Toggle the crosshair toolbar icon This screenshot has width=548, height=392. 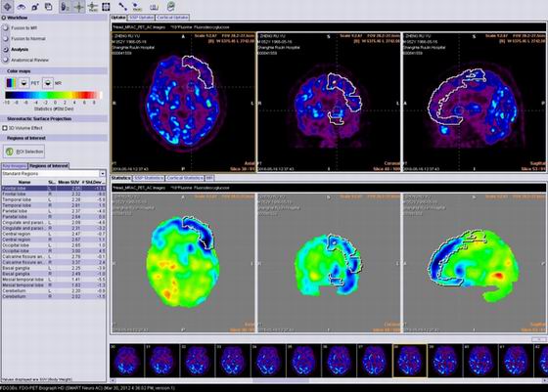click(x=79, y=7)
